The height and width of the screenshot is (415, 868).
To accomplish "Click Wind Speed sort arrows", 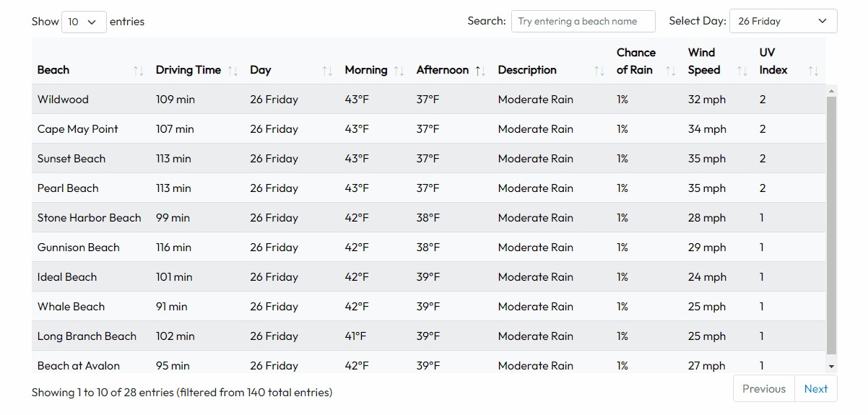I will click(742, 71).
